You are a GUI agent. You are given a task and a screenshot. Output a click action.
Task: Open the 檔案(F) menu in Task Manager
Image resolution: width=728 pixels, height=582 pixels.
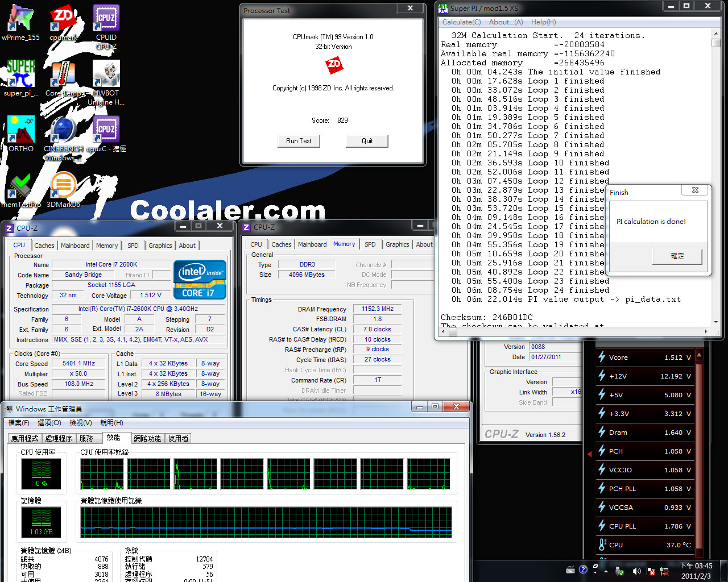19,422
